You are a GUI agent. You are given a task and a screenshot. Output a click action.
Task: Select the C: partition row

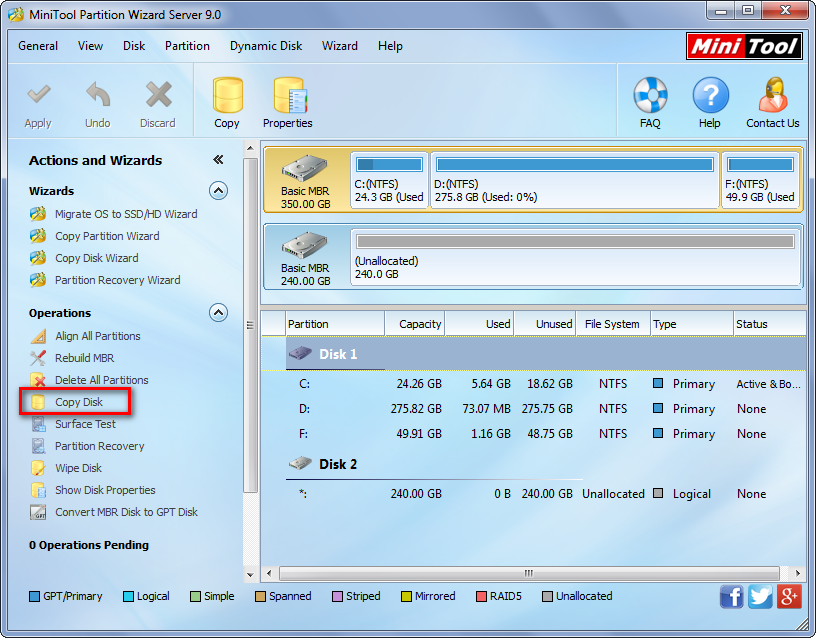pyautogui.click(x=533, y=384)
